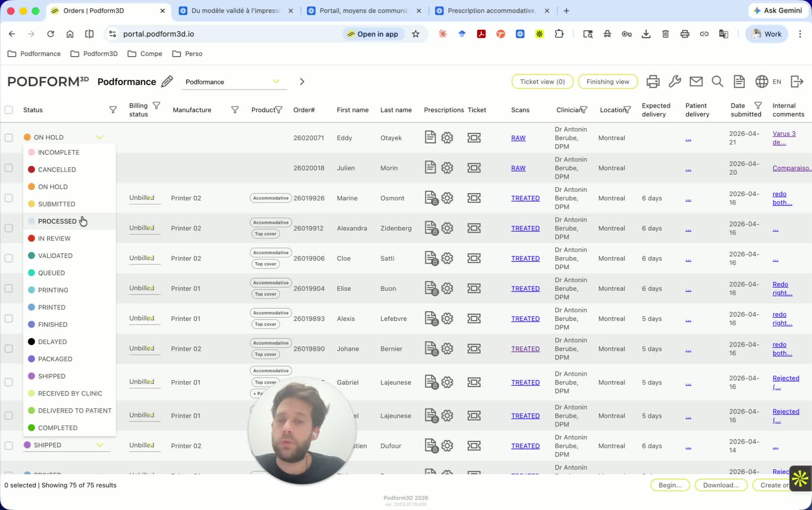Select the Alexandra Zidenberg order checkbox
Viewport: 812px width, 510px height.
[9, 228]
